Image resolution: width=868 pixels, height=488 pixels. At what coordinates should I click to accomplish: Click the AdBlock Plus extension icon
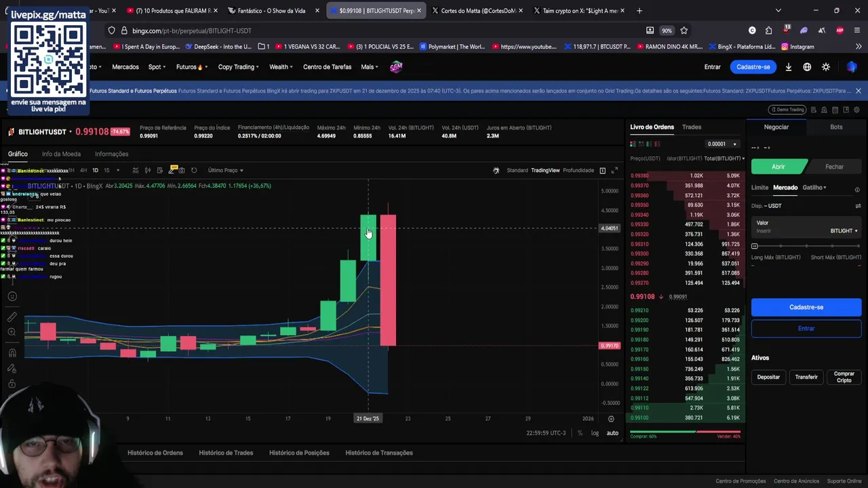point(840,30)
